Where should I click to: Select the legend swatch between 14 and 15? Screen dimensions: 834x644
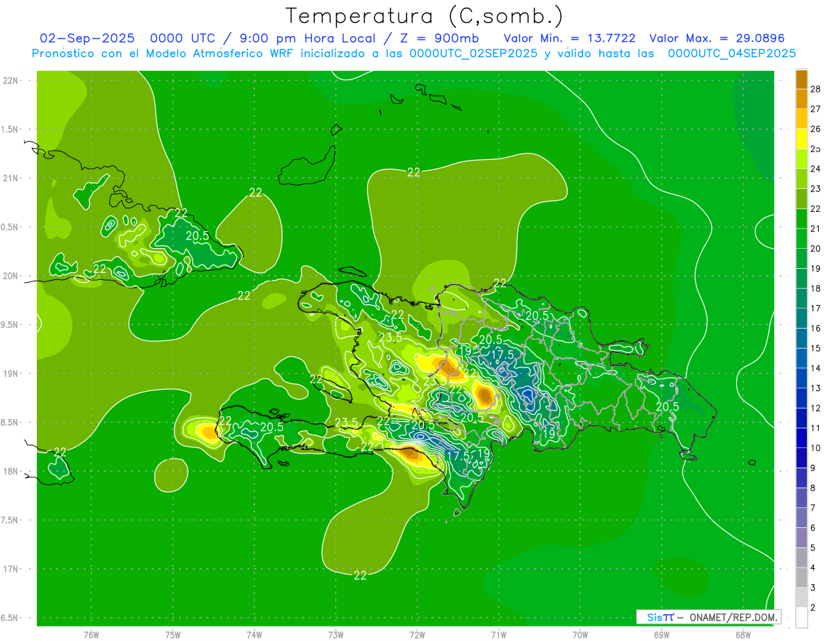tap(801, 358)
